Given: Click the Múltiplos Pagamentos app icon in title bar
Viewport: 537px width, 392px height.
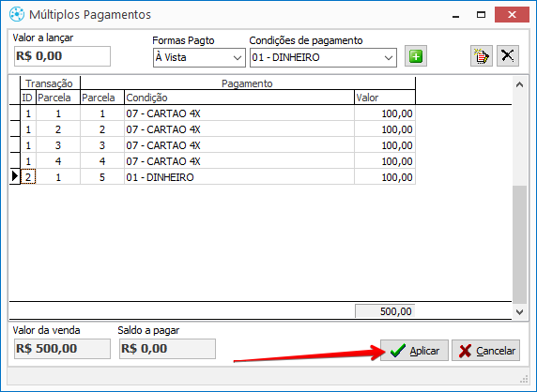Looking at the screenshot, I should pos(17,14).
